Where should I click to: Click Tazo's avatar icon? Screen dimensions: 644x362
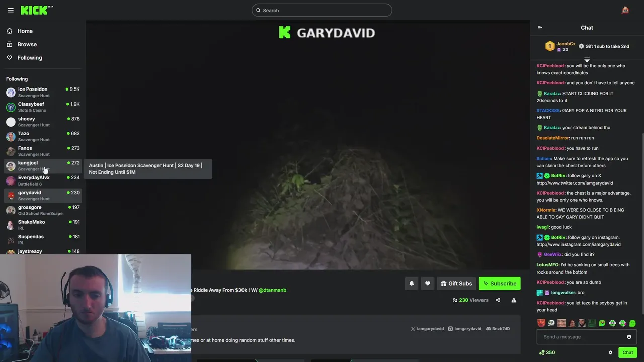11,137
